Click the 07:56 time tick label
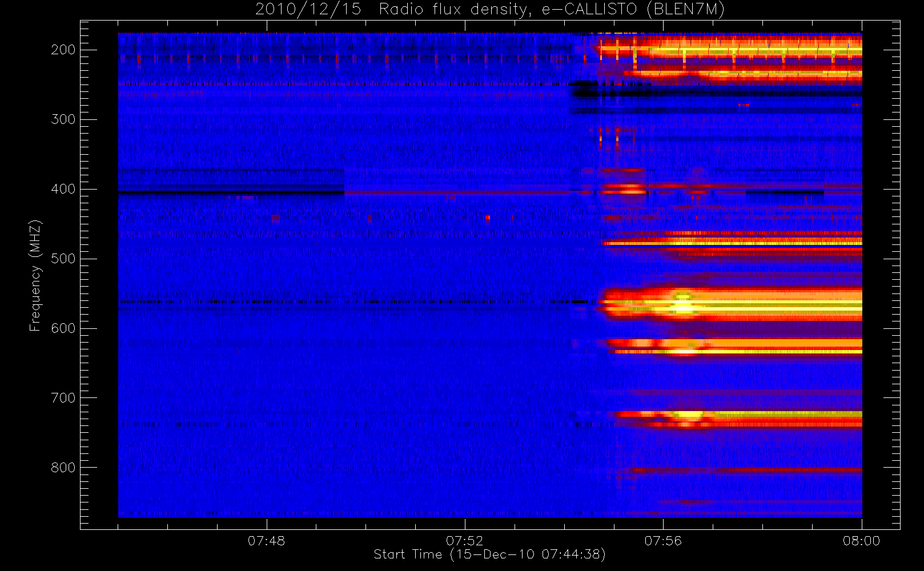 click(x=663, y=541)
